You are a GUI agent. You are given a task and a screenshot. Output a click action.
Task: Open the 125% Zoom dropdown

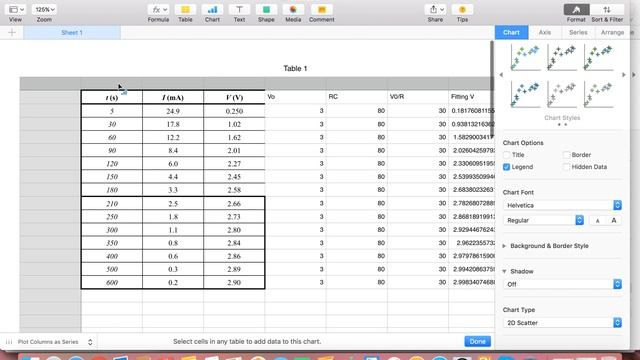coord(44,9)
